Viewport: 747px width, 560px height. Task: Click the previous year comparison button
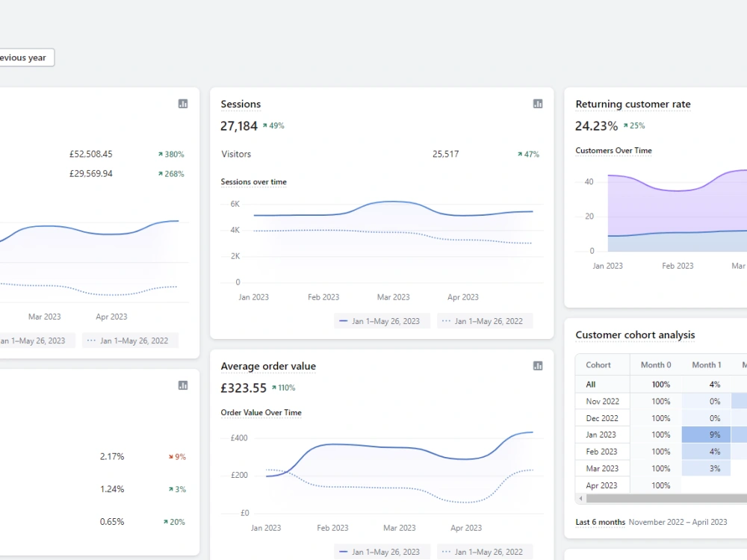coord(23,57)
